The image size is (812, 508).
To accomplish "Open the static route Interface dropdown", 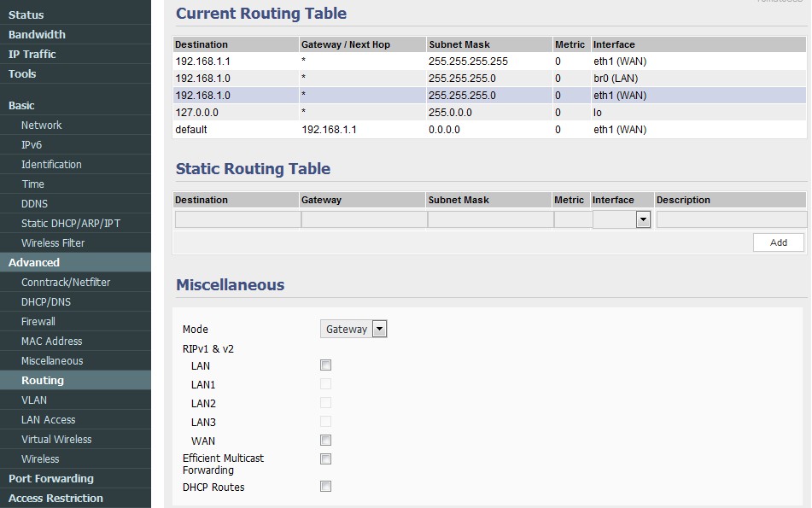I will coord(622,219).
